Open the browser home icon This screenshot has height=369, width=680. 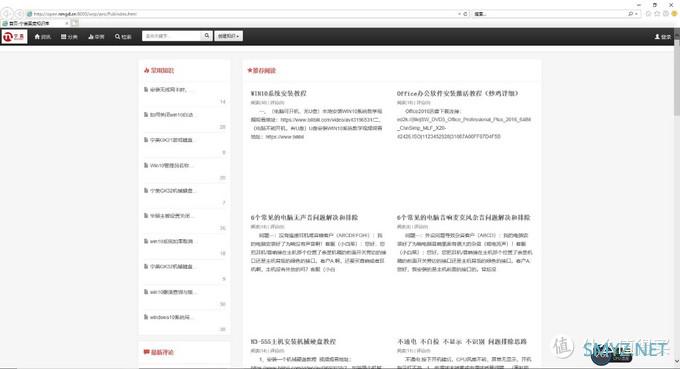[x=648, y=14]
